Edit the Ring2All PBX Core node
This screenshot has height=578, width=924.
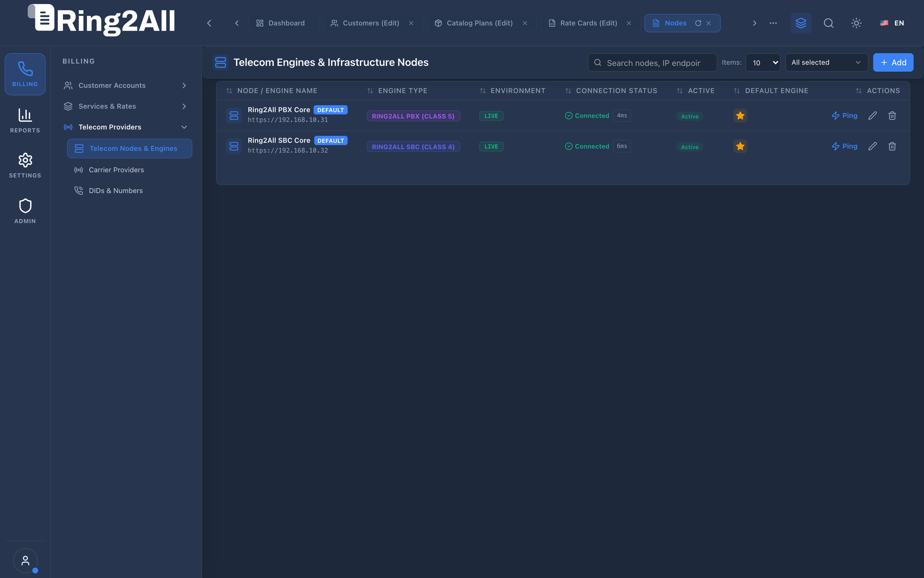click(872, 115)
